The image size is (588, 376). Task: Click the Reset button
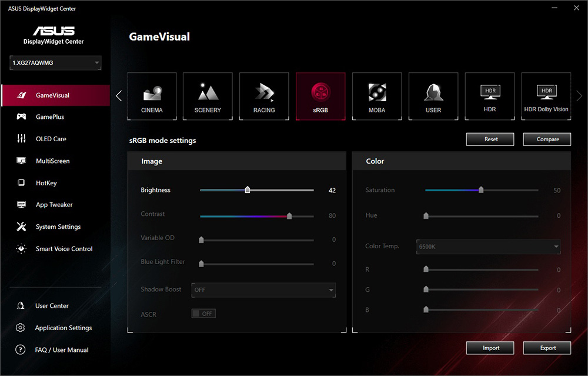tap(491, 139)
